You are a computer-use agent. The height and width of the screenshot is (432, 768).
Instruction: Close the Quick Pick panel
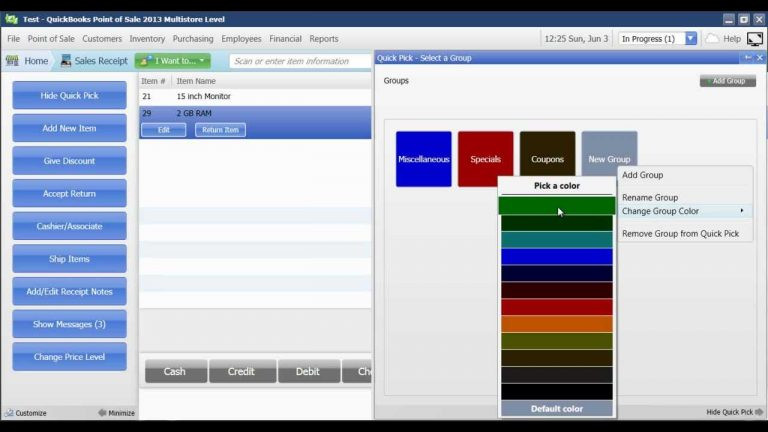(760, 58)
